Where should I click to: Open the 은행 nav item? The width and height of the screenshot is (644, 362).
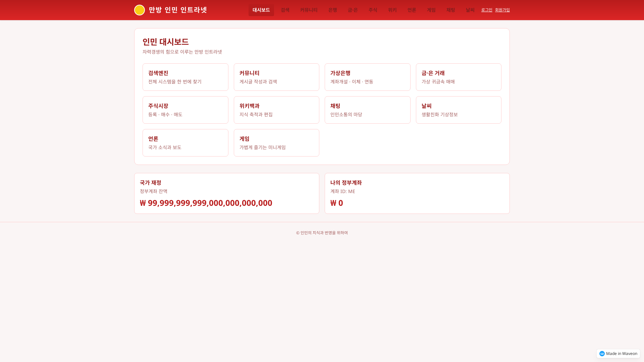(x=332, y=10)
